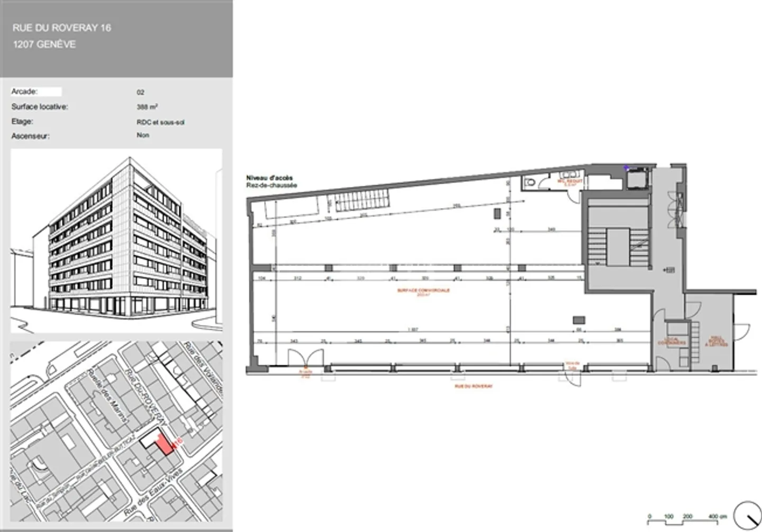Click the "Surface commerciale" room label
762x532 pixels.
423,292
